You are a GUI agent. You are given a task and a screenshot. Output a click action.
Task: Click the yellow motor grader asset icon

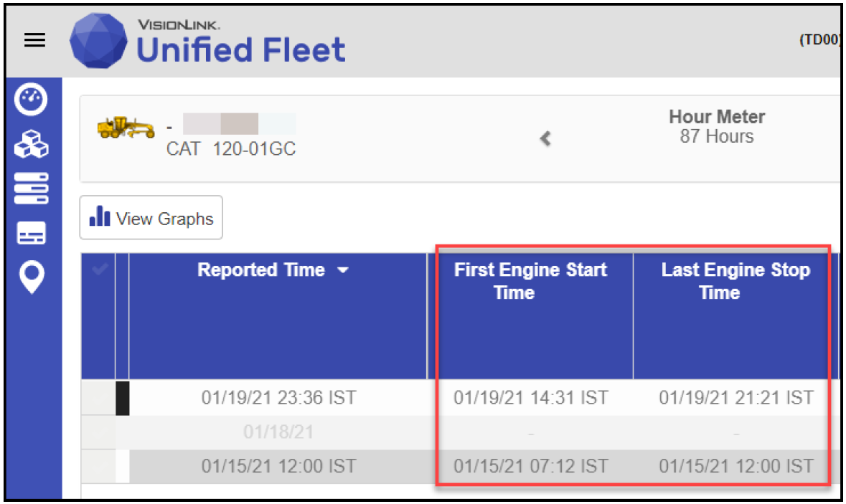tap(126, 128)
